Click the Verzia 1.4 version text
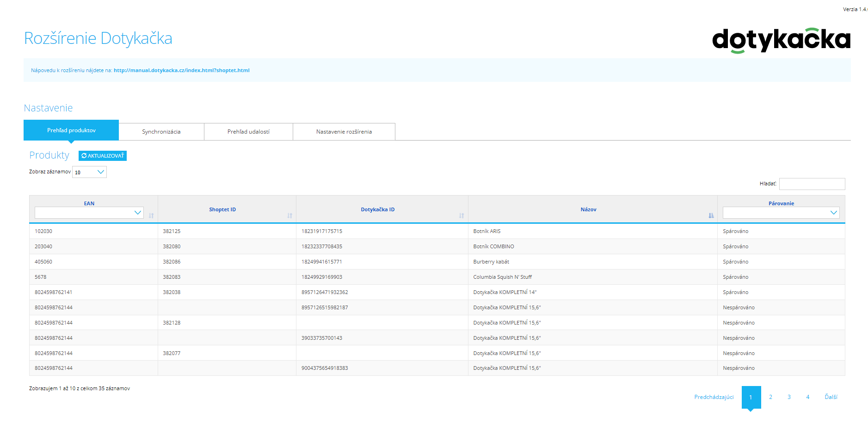The height and width of the screenshot is (423, 868). (855, 9)
